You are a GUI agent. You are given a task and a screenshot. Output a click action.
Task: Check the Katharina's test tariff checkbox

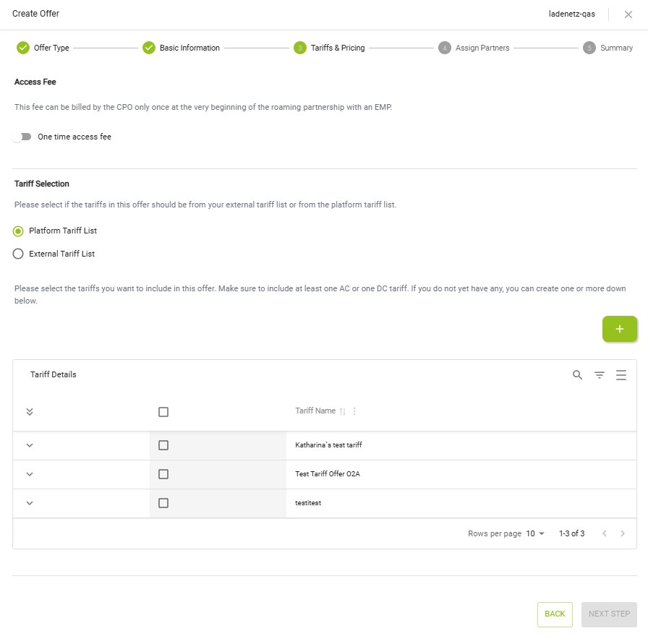163,445
